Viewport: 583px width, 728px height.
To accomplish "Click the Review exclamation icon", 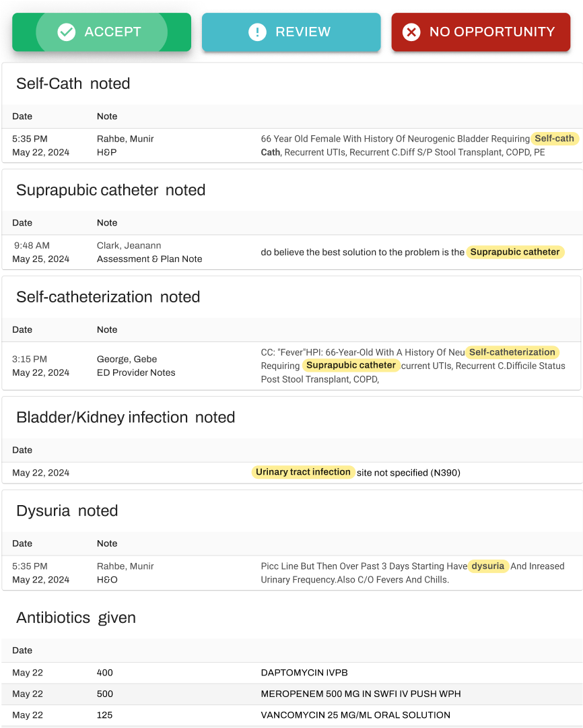I will [x=257, y=32].
